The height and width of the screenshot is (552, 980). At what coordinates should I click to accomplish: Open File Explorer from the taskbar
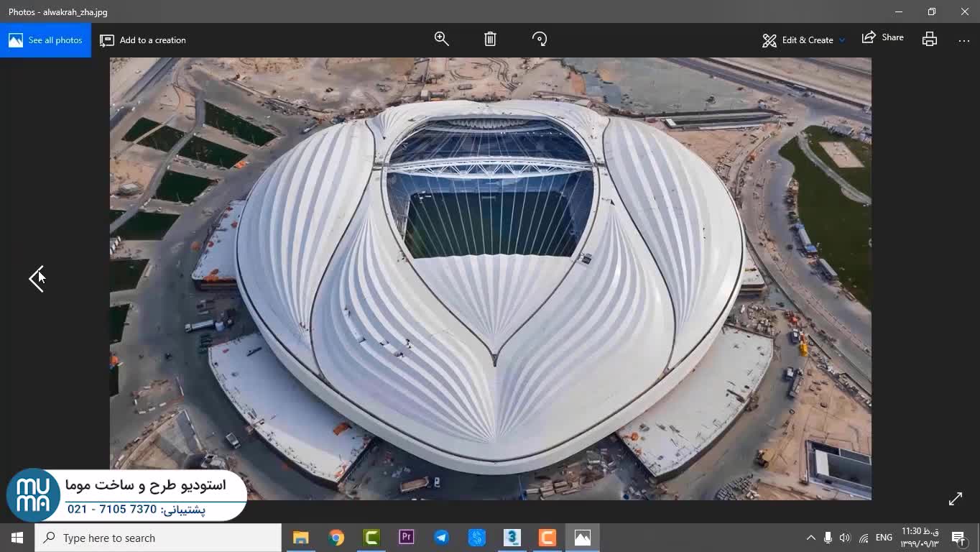click(301, 538)
